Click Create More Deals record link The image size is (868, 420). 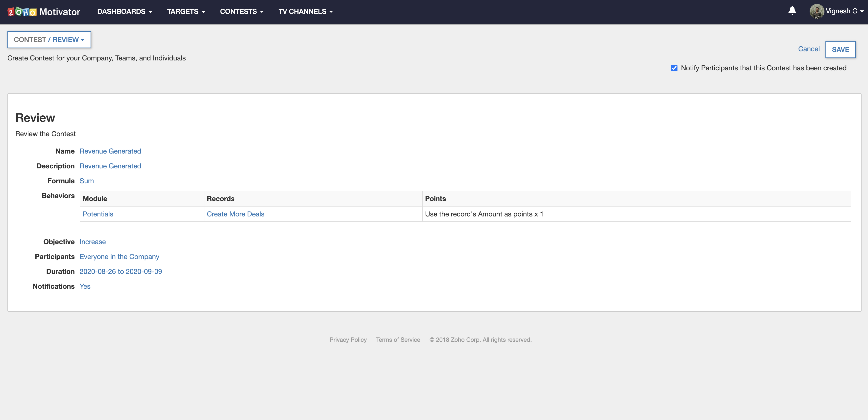(236, 214)
